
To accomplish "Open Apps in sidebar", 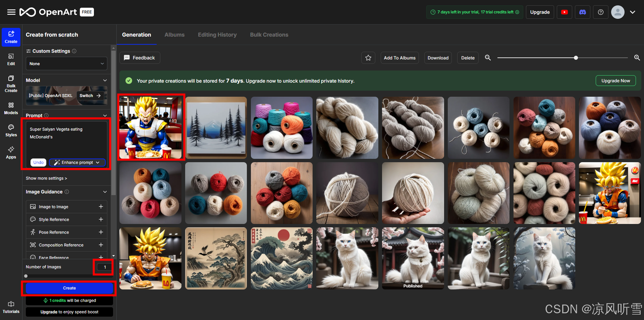I will point(11,153).
